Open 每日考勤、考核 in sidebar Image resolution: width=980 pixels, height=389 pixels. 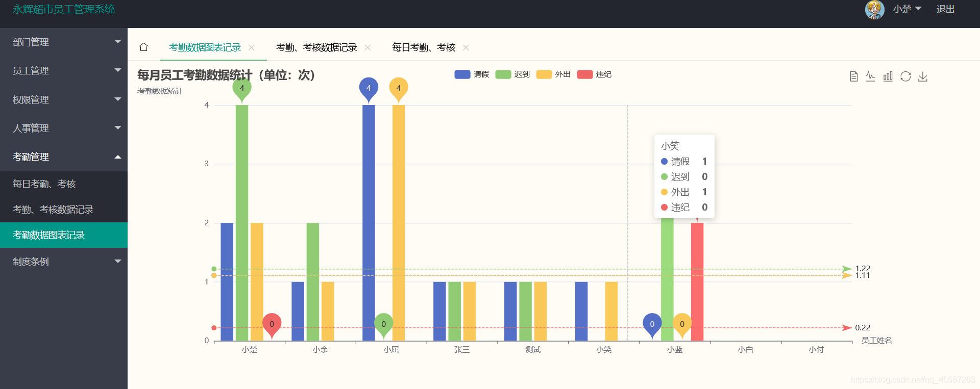64,184
